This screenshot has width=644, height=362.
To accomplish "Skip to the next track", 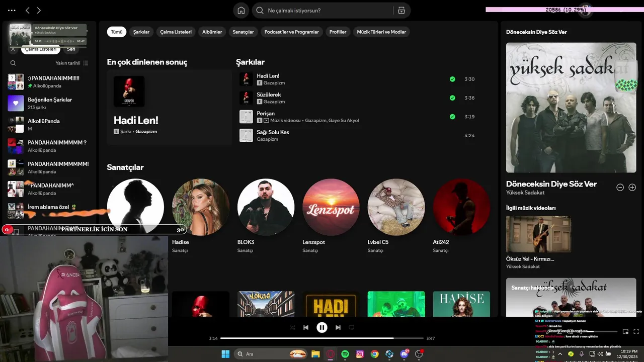I will click(338, 327).
